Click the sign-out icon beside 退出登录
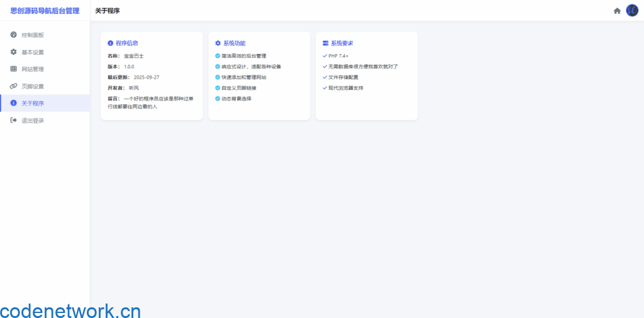 [x=14, y=120]
